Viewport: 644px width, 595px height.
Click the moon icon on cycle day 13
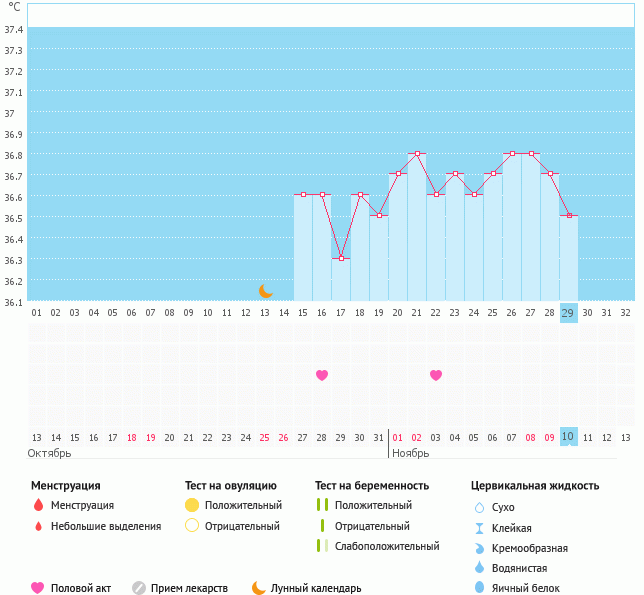pos(265,291)
